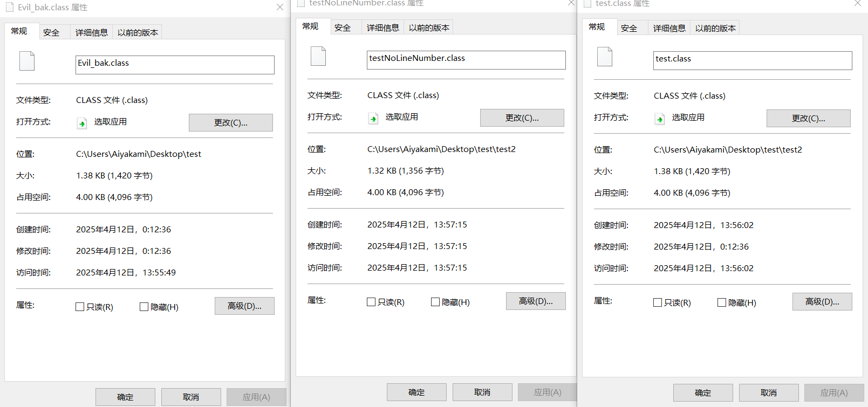
Task: Enable 只读(R) in testNoLineNumber.class window
Action: click(371, 302)
